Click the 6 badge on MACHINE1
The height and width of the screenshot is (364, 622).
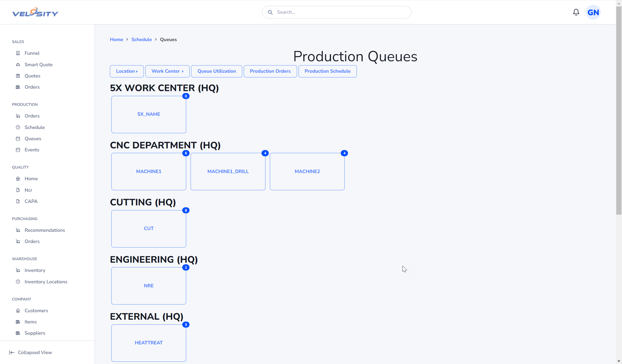pyautogui.click(x=186, y=153)
